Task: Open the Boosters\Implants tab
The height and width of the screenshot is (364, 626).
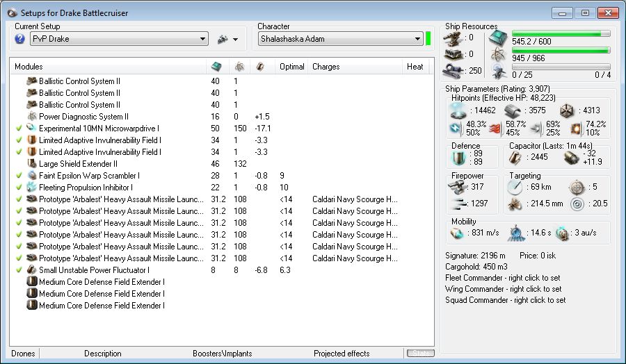Action: (222, 354)
